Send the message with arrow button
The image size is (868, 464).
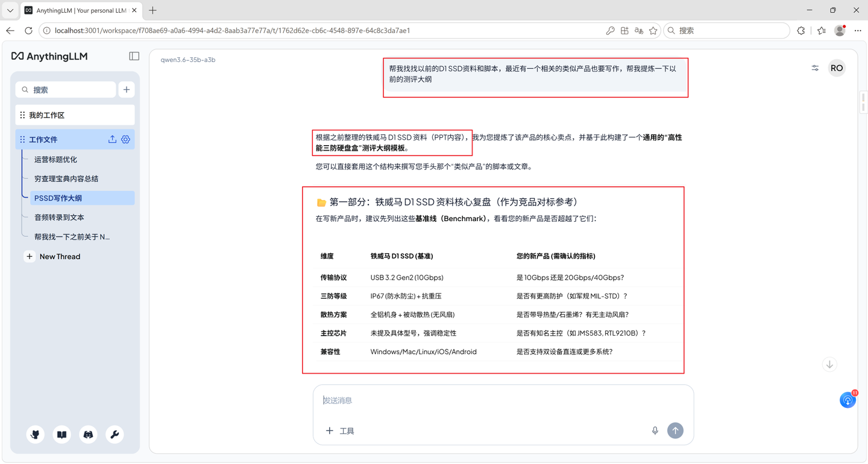click(x=675, y=430)
